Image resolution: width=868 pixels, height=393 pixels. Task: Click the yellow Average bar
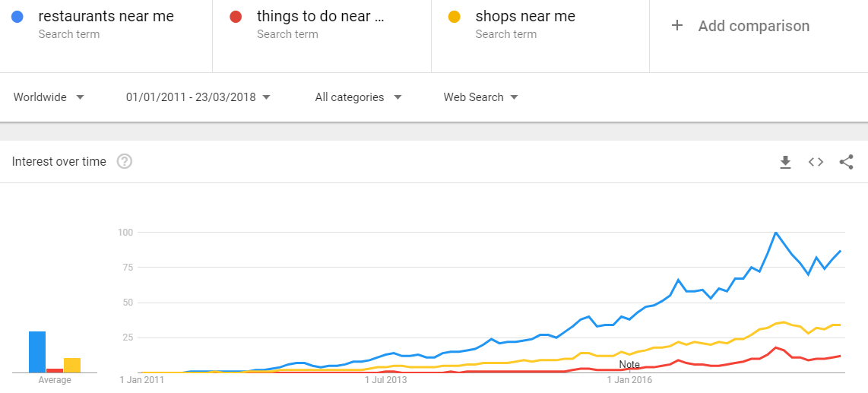pos(72,366)
